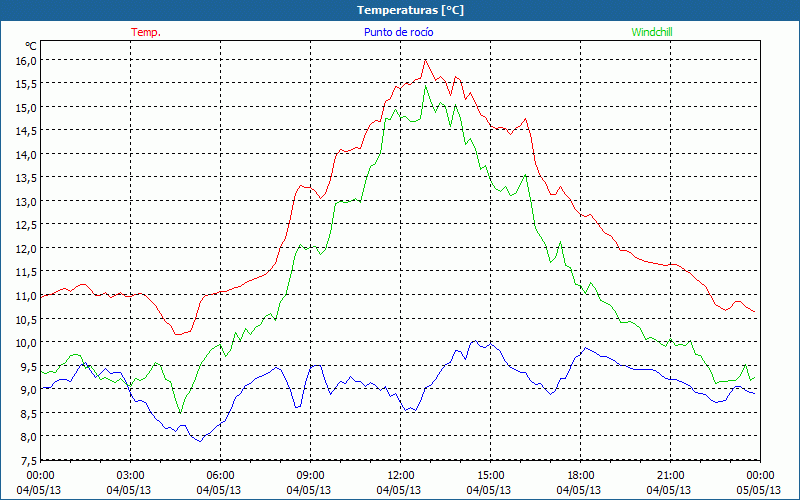Click the '06:00' time label

pyautogui.click(x=220, y=475)
